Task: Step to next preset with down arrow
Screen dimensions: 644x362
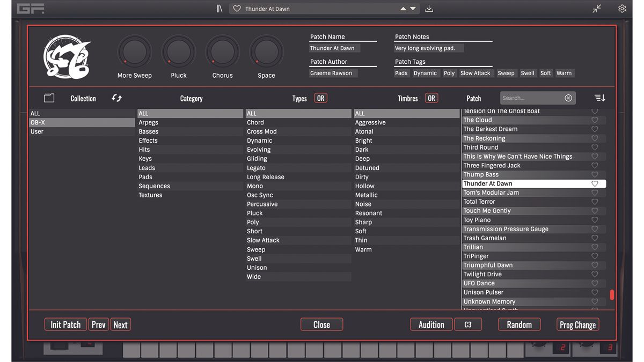Action: [x=413, y=9]
